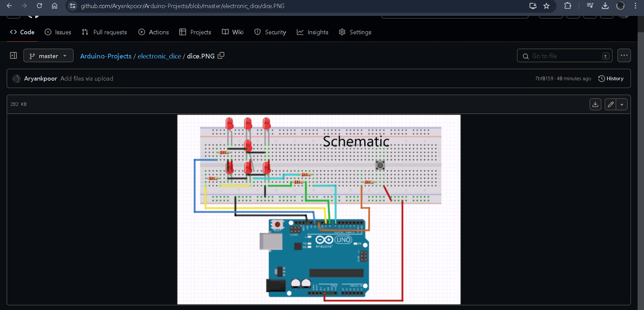Image resolution: width=644 pixels, height=310 pixels.
Task: Click the pencil edit file icon
Action: click(611, 104)
